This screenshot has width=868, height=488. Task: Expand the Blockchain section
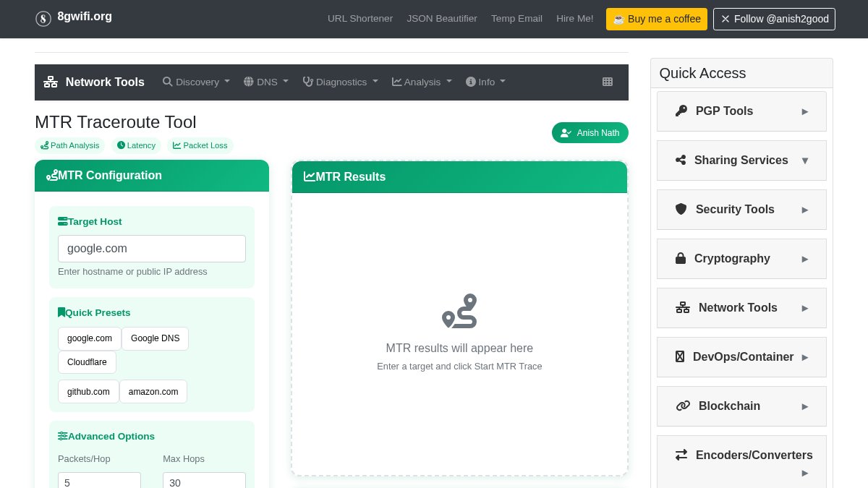click(x=741, y=406)
